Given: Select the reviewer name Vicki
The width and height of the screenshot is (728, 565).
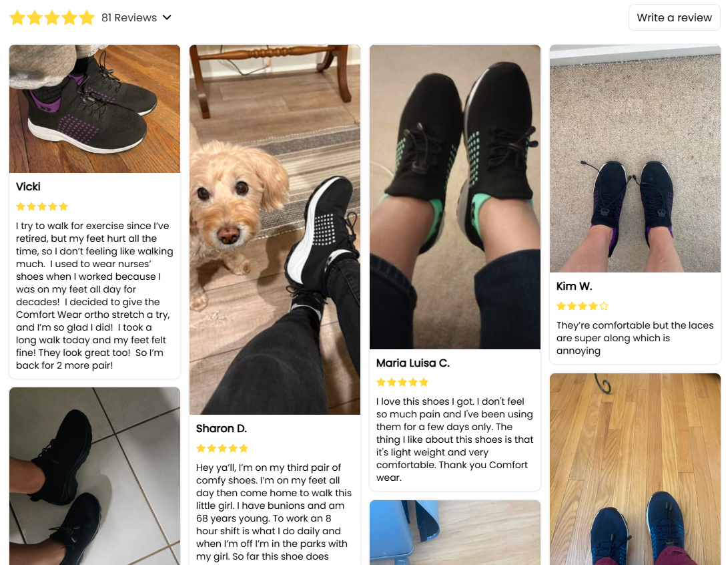Looking at the screenshot, I should (28, 187).
